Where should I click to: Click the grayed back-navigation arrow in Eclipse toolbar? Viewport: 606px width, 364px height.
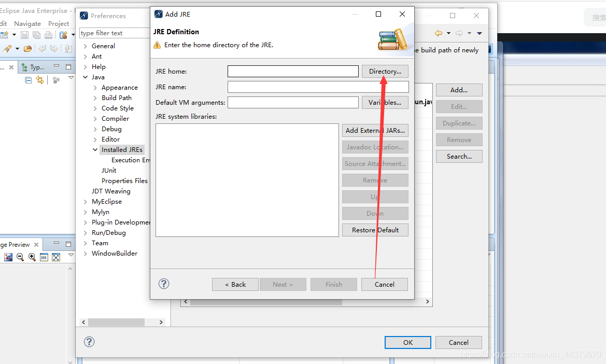(x=42, y=49)
